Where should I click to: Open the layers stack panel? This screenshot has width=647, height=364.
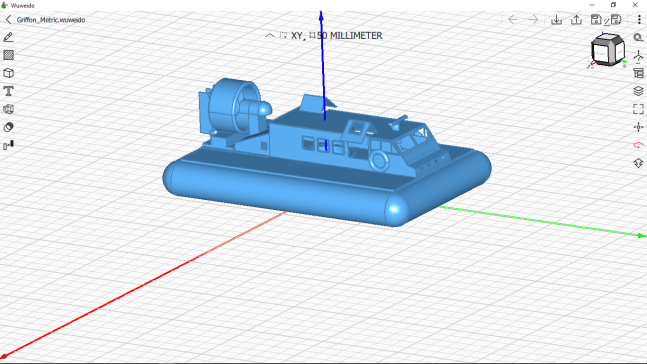638,91
